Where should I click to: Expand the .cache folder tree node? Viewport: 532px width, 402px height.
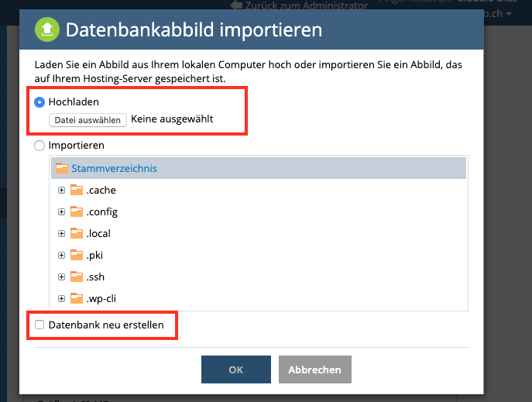pos(60,190)
